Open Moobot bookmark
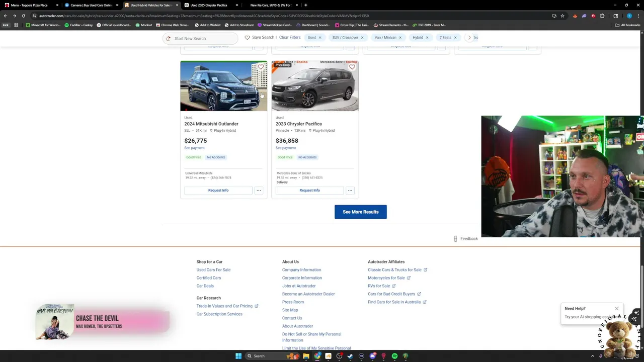 (143, 25)
